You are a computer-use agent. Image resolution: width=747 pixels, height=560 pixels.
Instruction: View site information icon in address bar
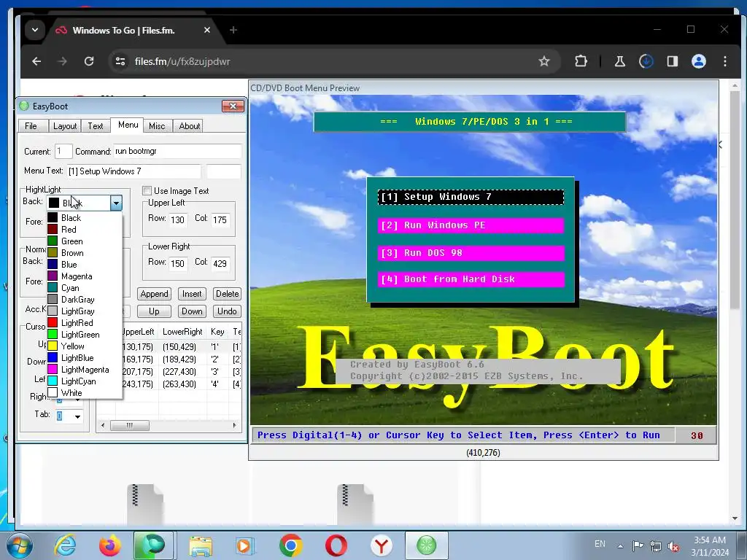point(120,61)
